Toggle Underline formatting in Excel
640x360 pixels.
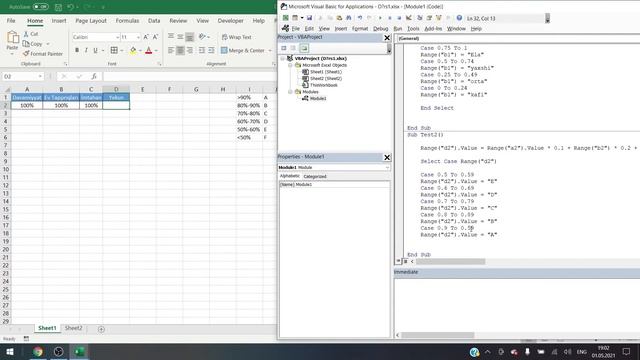coord(96,50)
